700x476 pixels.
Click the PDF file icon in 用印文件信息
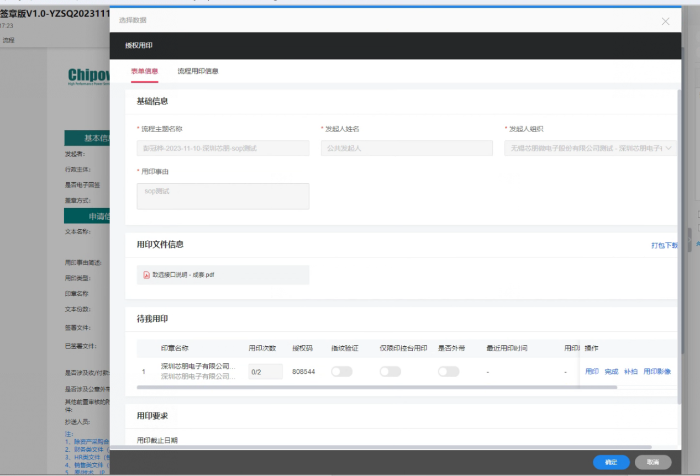click(146, 275)
